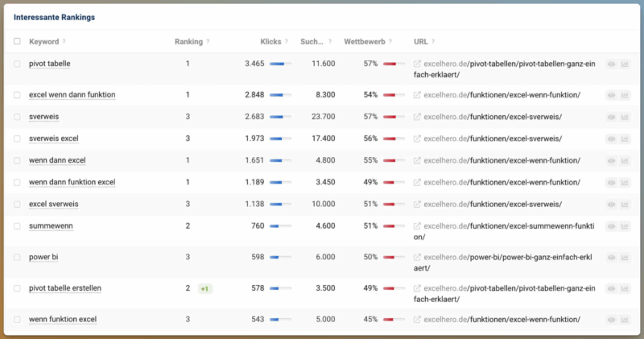
Task: Open the pivot tabelle keyword link
Action: (x=49, y=64)
